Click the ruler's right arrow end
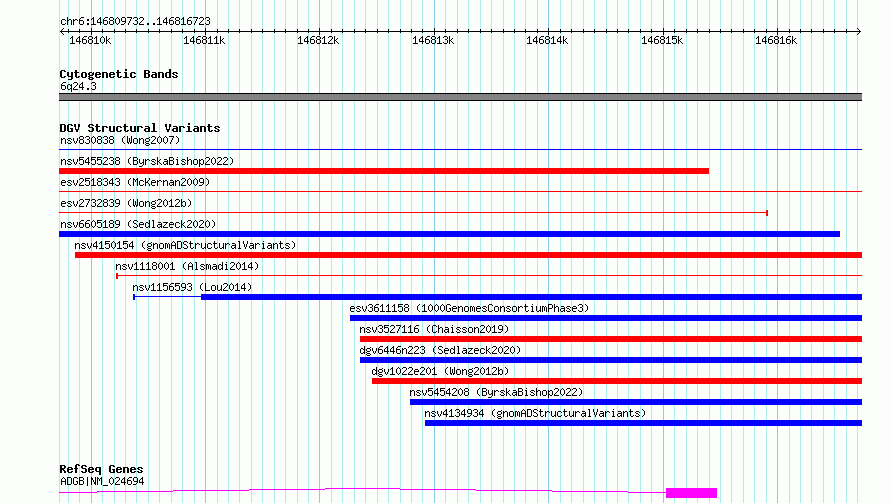 pos(859,32)
